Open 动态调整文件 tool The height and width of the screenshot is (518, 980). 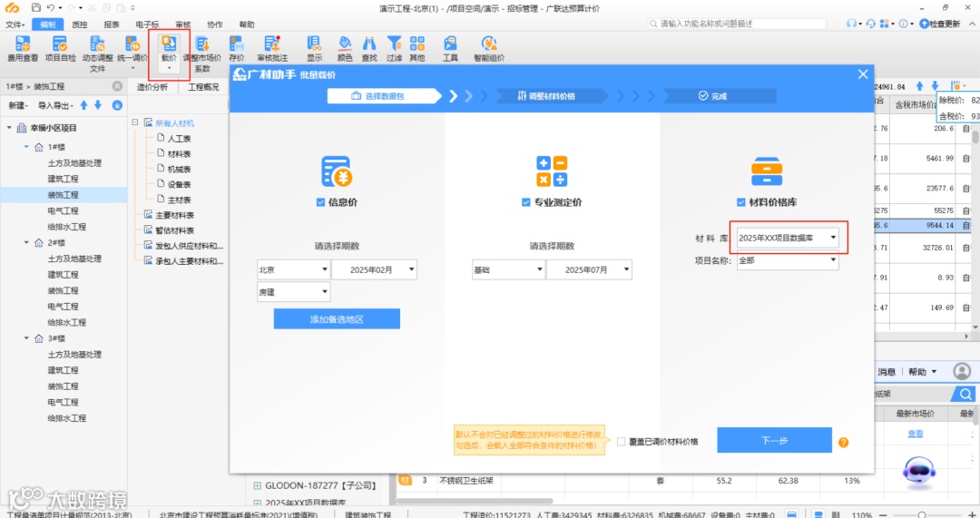[97, 54]
